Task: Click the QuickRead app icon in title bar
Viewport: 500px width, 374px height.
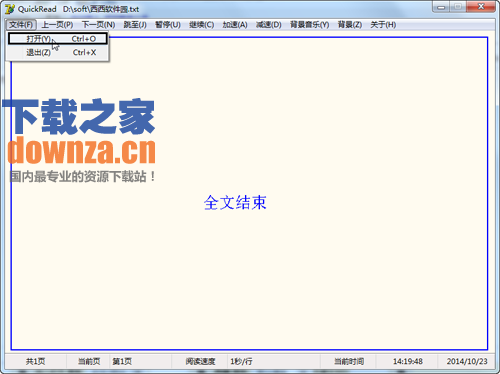Action: [10, 9]
